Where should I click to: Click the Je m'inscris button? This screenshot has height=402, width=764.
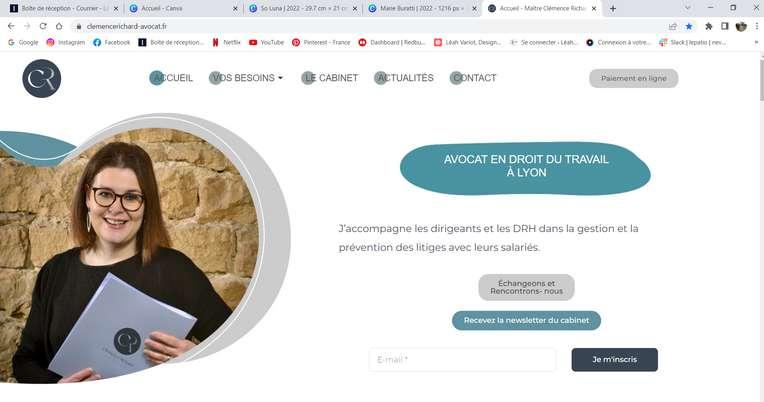tap(614, 360)
